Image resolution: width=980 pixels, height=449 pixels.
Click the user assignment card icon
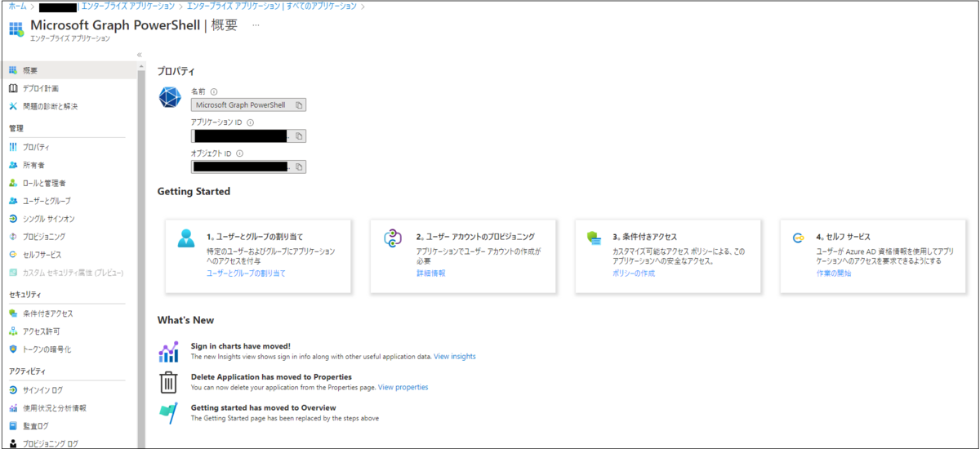coord(186,238)
